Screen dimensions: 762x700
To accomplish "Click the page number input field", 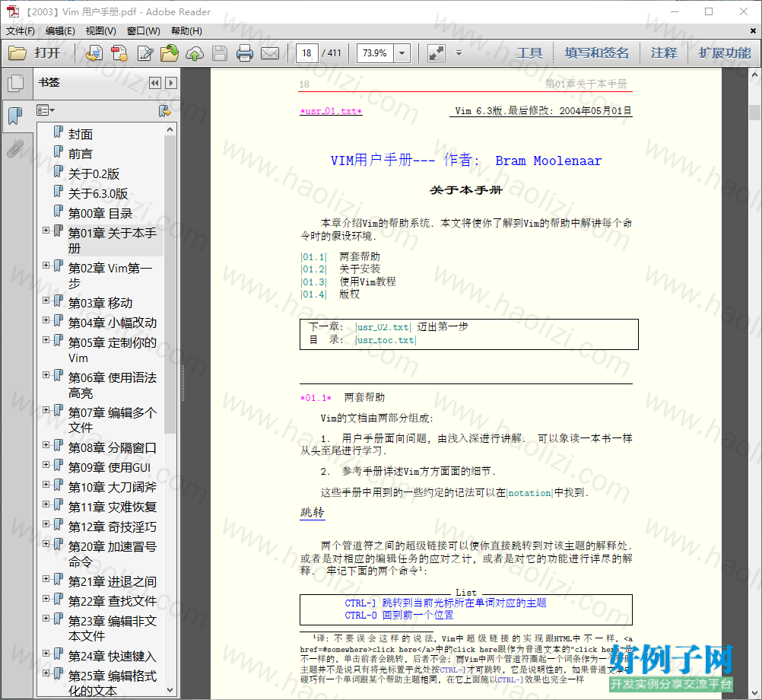I will pyautogui.click(x=307, y=53).
